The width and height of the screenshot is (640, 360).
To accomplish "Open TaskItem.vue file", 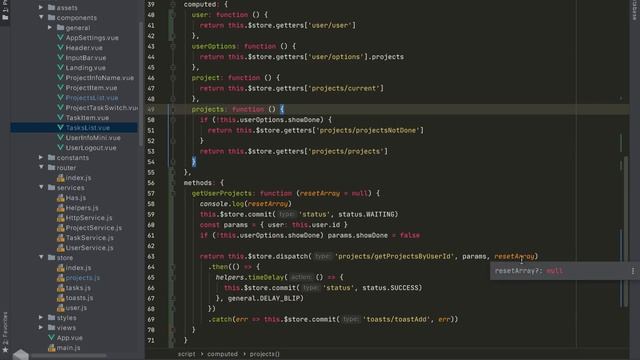I will point(87,118).
